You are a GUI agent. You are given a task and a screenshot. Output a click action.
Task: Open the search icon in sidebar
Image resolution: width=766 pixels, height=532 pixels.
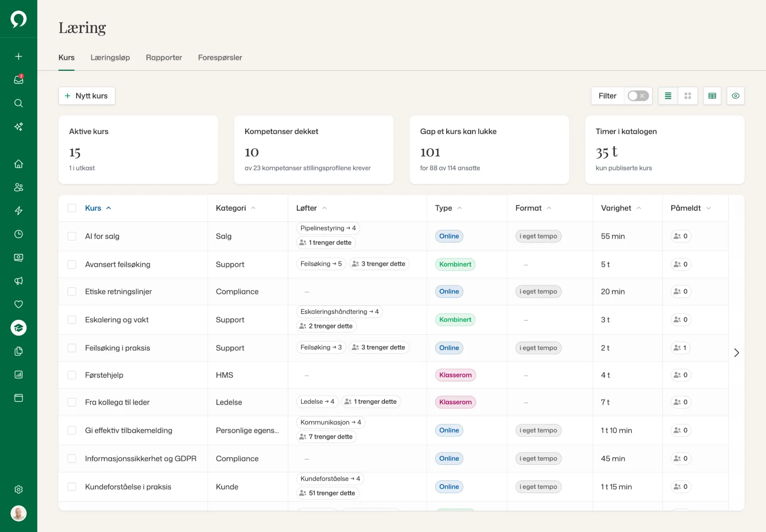click(19, 103)
